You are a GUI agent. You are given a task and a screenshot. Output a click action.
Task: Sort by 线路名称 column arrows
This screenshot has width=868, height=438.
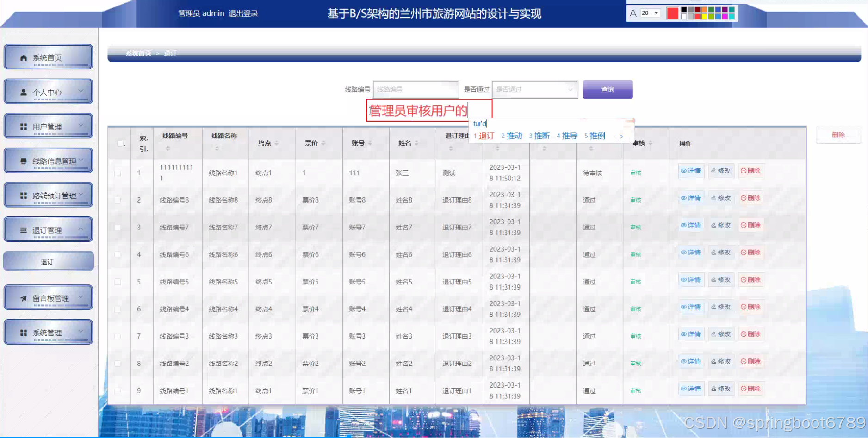pyautogui.click(x=217, y=148)
